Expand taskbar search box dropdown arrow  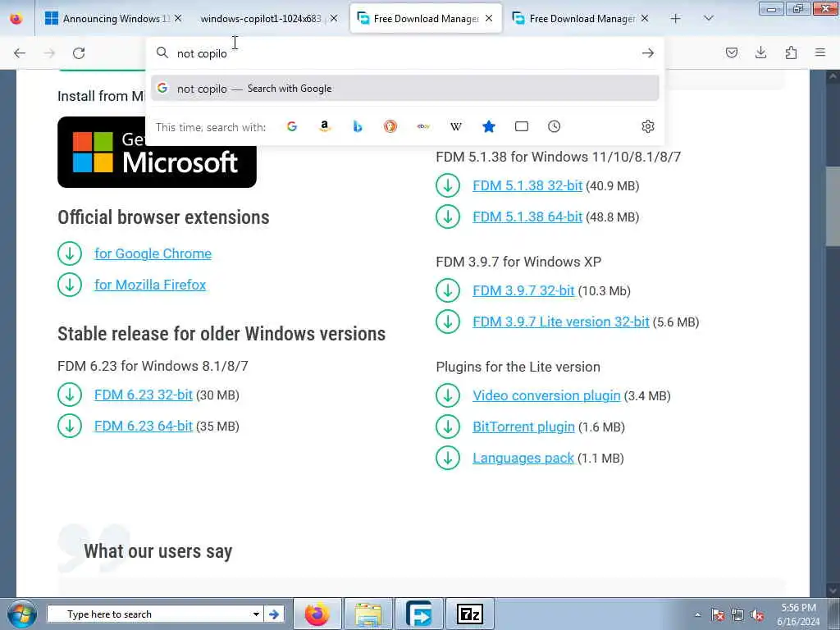click(256, 614)
